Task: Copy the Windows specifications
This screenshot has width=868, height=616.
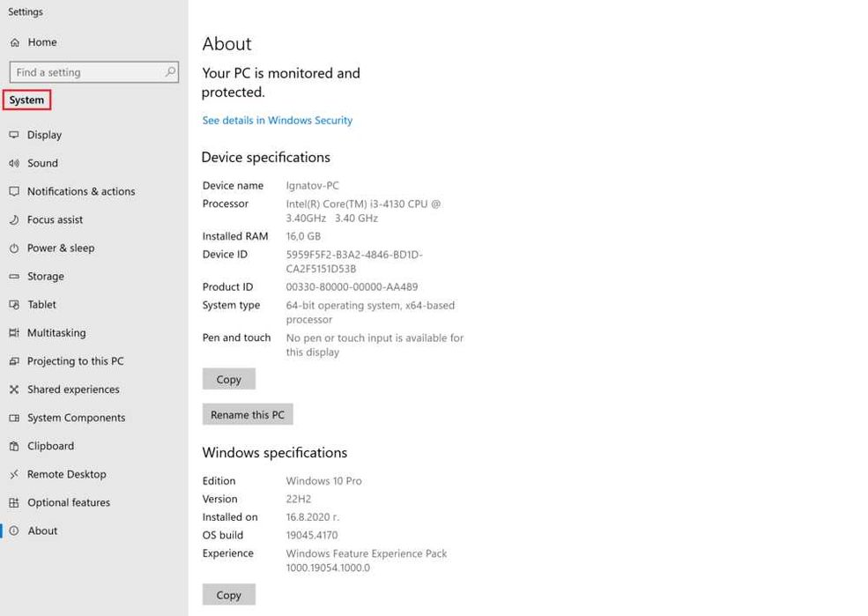Action: coord(228,595)
